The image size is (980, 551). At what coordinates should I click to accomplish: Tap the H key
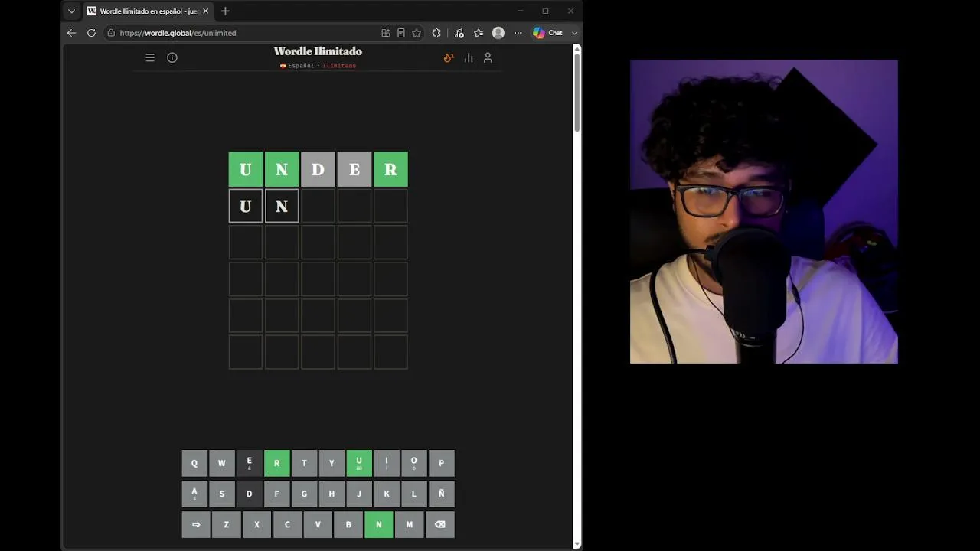(x=332, y=494)
